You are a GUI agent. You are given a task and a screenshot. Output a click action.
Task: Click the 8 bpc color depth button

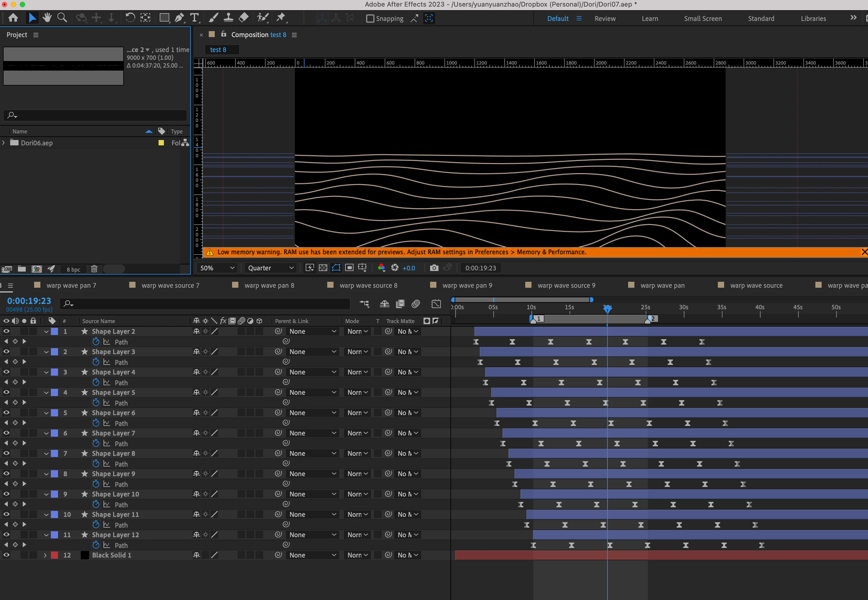coord(73,269)
